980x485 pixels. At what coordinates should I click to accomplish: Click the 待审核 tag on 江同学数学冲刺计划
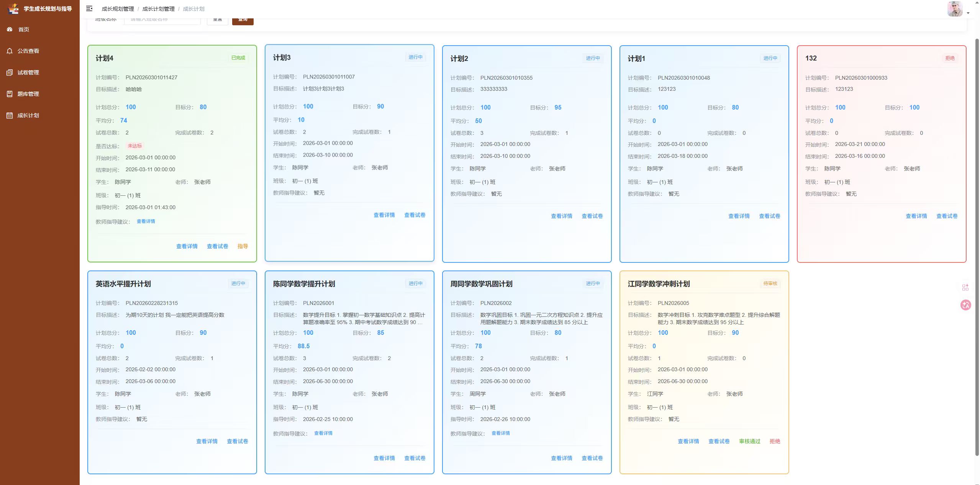(x=770, y=283)
